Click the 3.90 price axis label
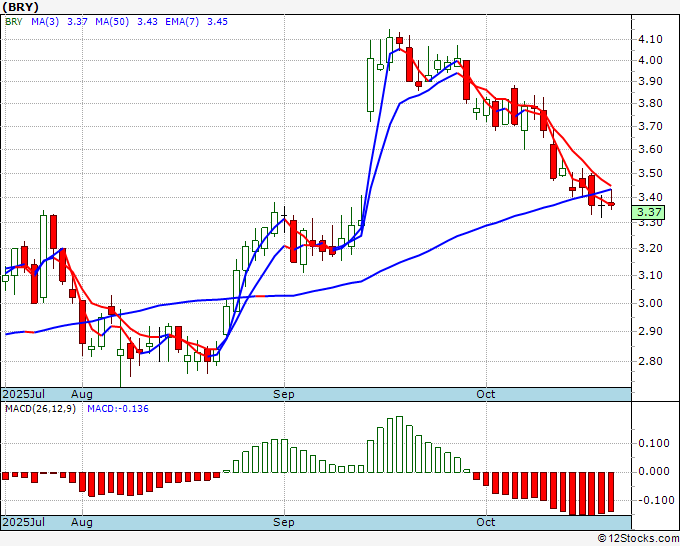The image size is (680, 546). (x=650, y=81)
